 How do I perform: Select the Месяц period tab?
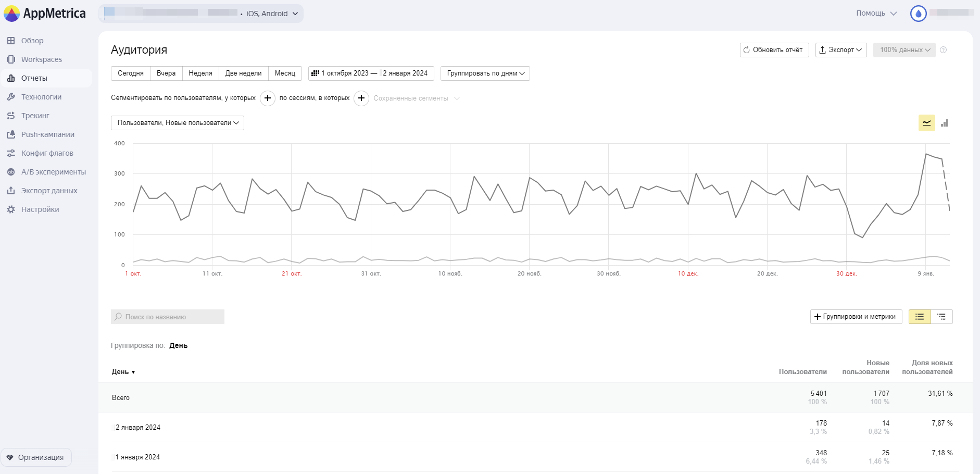click(x=285, y=73)
